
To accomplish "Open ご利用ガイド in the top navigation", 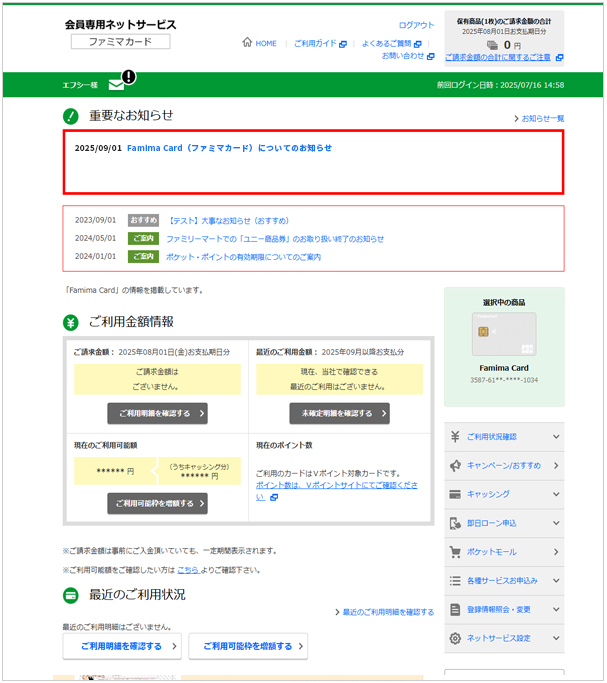I will (315, 44).
